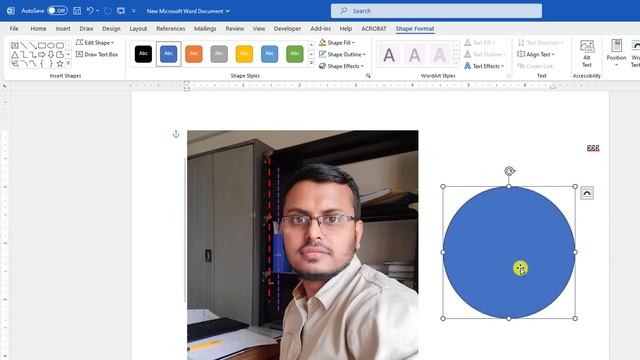Image resolution: width=640 pixels, height=360 pixels.
Task: Select the arrow line shape
Action: tap(33, 45)
